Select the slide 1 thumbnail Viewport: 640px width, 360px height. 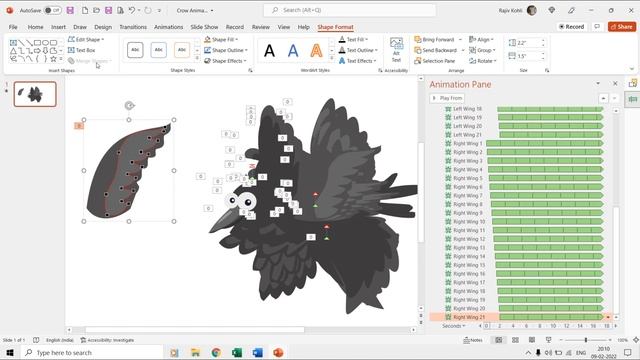pyautogui.click(x=35, y=94)
